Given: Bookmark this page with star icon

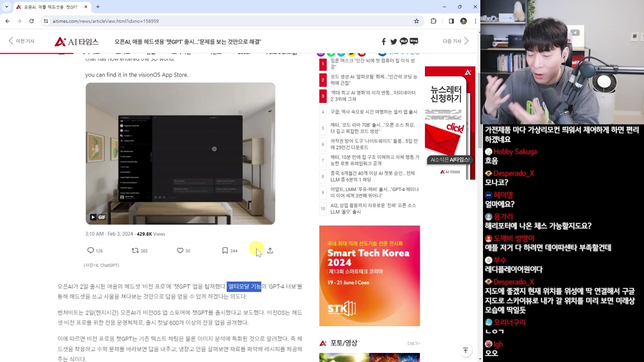Looking at the screenshot, I should [x=416, y=21].
